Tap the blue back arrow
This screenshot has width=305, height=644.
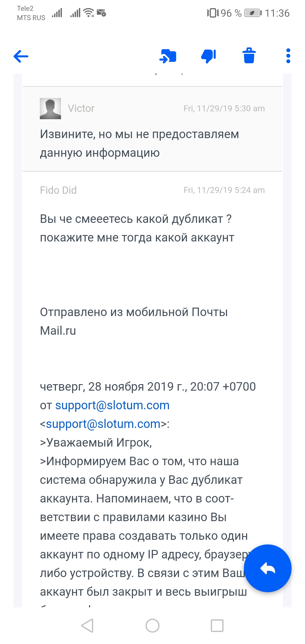pyautogui.click(x=21, y=56)
